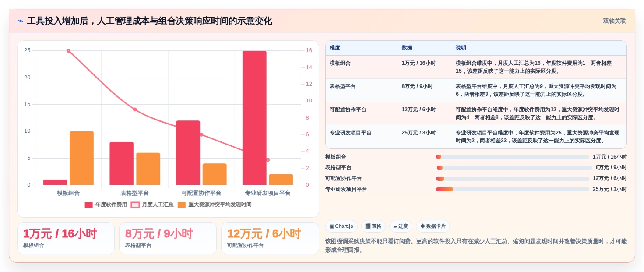This screenshot has height=272, width=644.
Task: Toggle the 年度软件费用 legend item
Action: [x=106, y=205]
